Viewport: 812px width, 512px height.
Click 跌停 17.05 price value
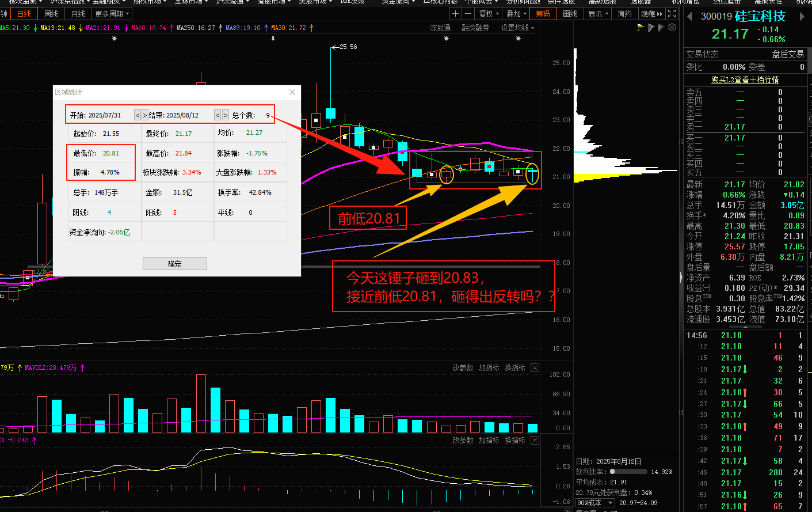(x=794, y=246)
